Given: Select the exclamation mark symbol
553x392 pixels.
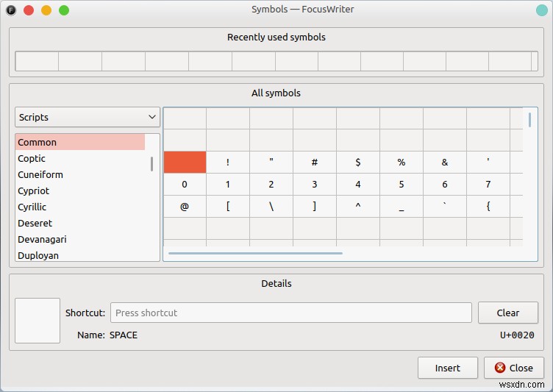Looking at the screenshot, I should coord(228,163).
